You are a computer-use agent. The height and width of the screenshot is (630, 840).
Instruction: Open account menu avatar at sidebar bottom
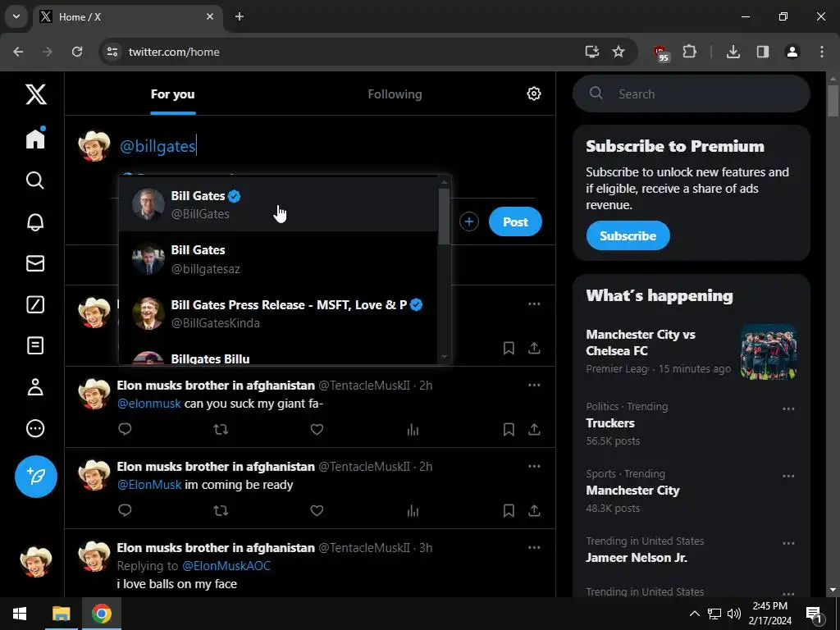click(x=36, y=561)
